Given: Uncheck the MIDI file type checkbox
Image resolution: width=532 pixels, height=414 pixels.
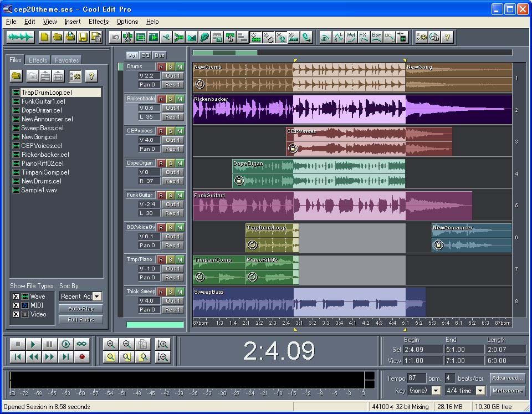Looking at the screenshot, I should click(16, 305).
